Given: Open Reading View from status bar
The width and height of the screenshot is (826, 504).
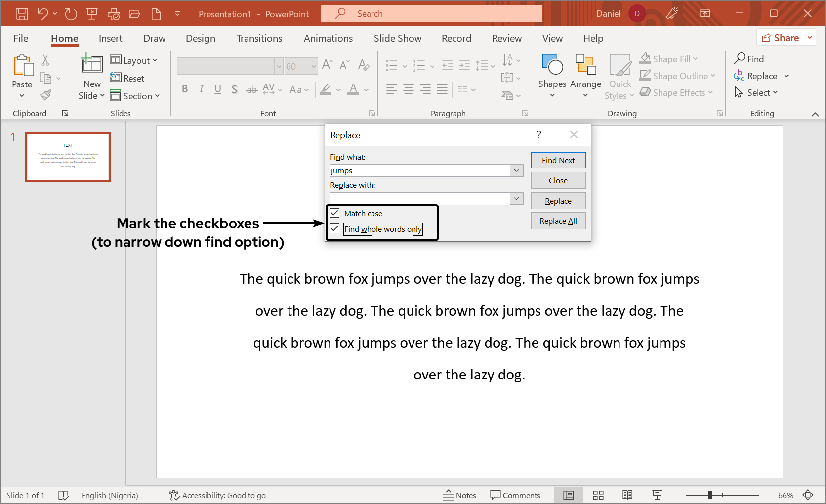Looking at the screenshot, I should (x=627, y=495).
